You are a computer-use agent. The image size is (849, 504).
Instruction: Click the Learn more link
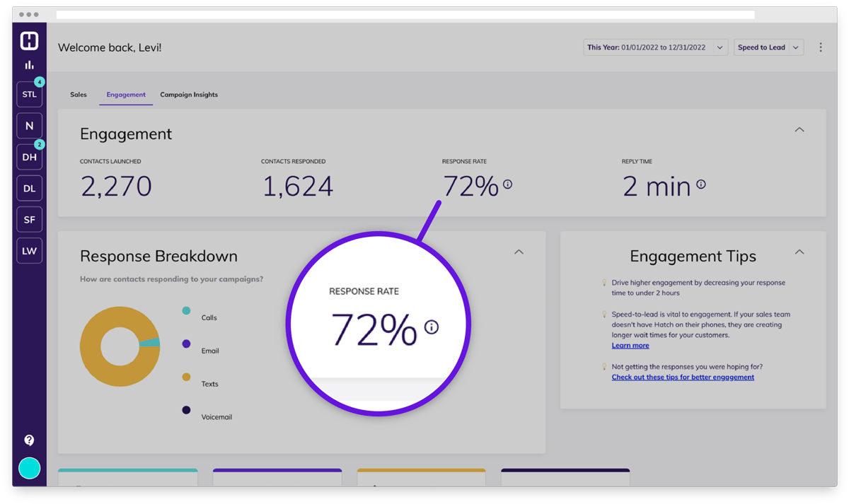[x=630, y=345]
